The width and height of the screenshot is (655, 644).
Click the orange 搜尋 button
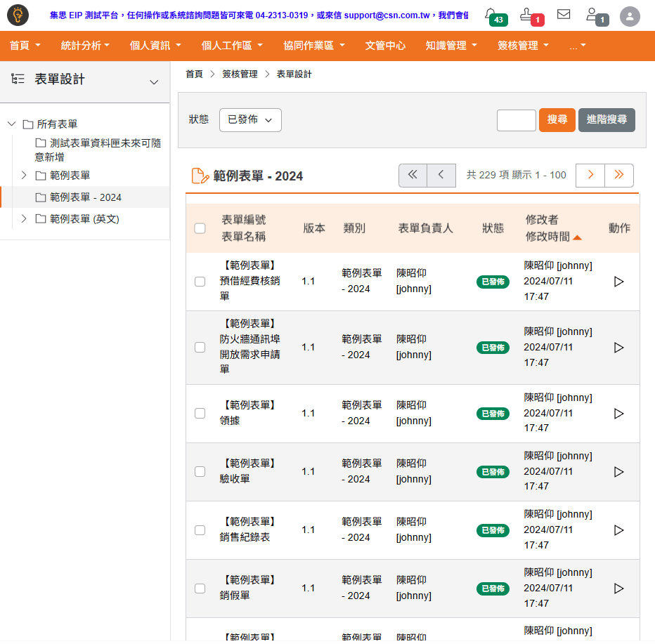(557, 120)
